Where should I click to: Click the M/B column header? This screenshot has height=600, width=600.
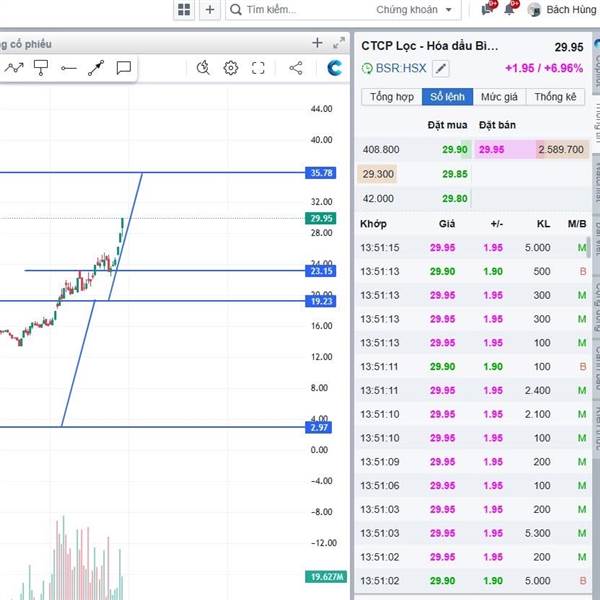coord(577,224)
